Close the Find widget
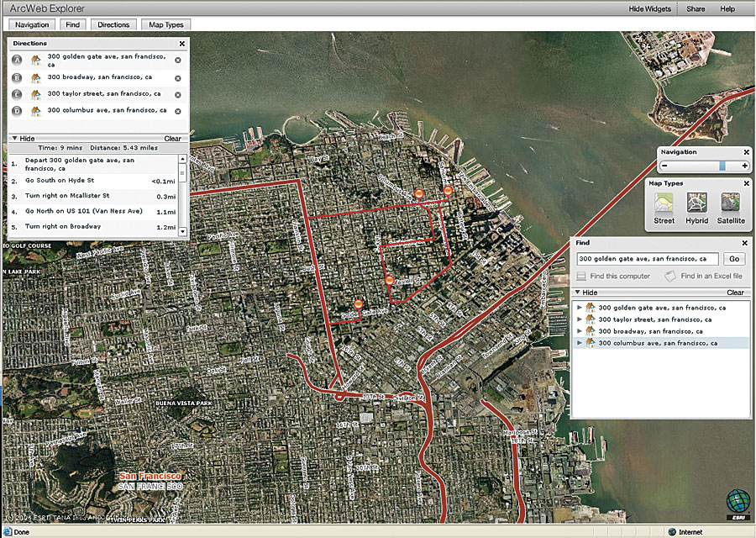Screen dimensions: 756x538 [744, 243]
